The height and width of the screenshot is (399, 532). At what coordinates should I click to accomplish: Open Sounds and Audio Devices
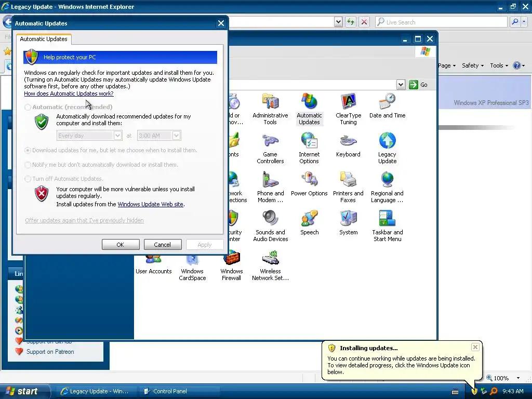270,227
